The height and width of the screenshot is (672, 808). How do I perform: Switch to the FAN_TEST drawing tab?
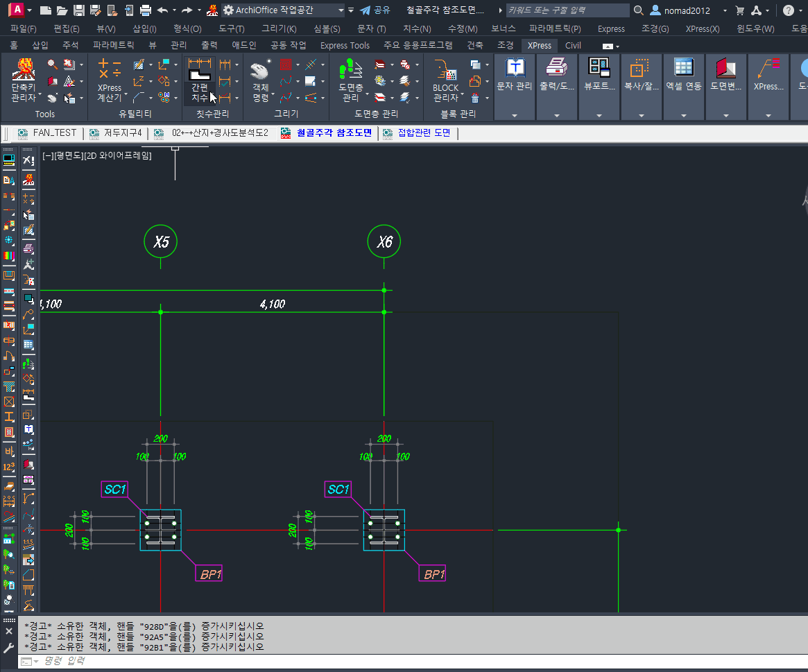[47, 133]
